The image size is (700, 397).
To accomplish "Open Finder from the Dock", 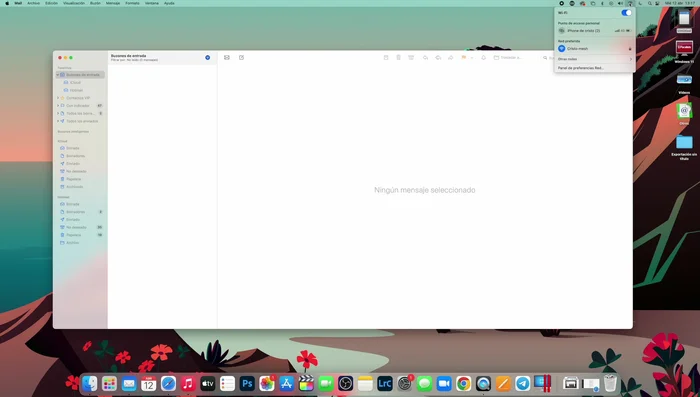I will pos(90,383).
